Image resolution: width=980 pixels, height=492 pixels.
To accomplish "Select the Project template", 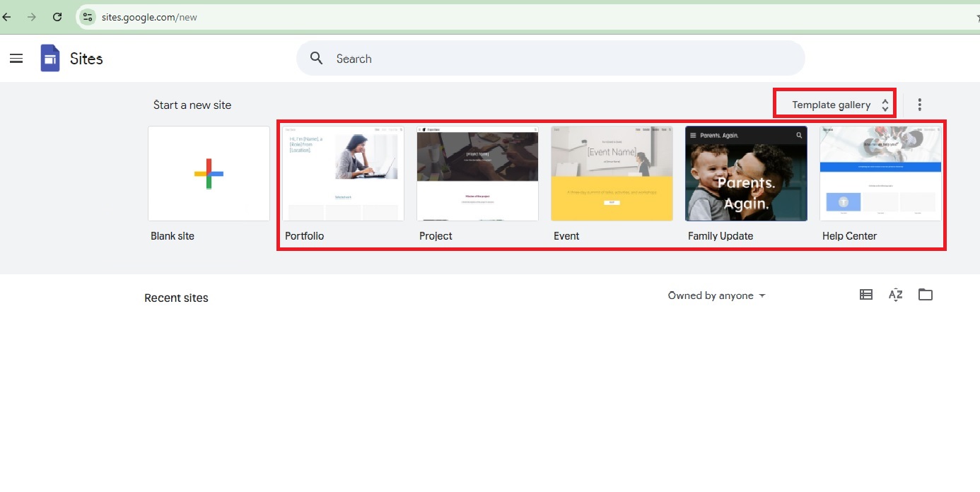I will 477,174.
